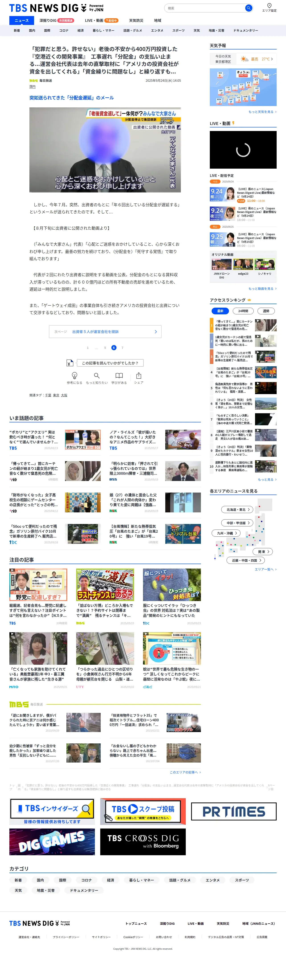
Task: Open the edge23 video thumbnail
Action: pyautogui.click(x=243, y=264)
